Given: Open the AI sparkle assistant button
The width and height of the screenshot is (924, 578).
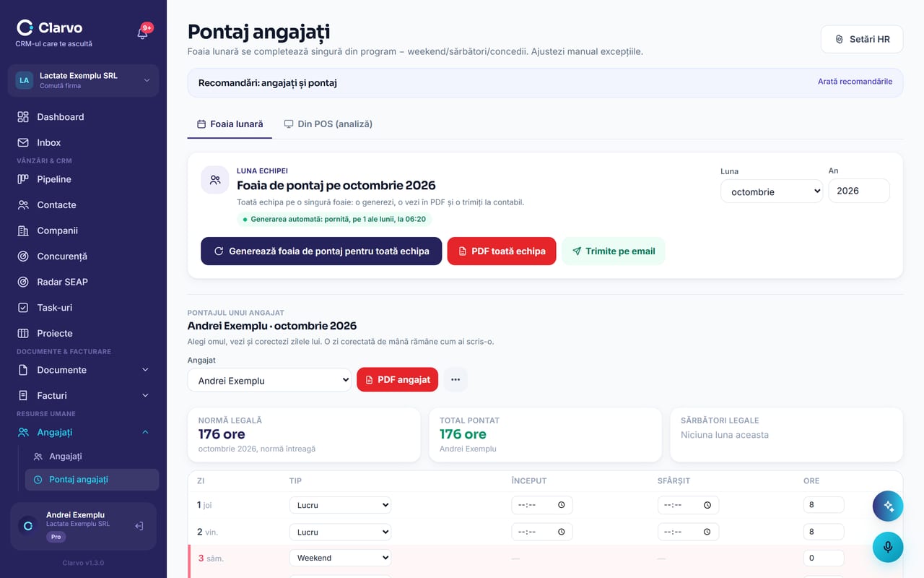Looking at the screenshot, I should [x=888, y=506].
